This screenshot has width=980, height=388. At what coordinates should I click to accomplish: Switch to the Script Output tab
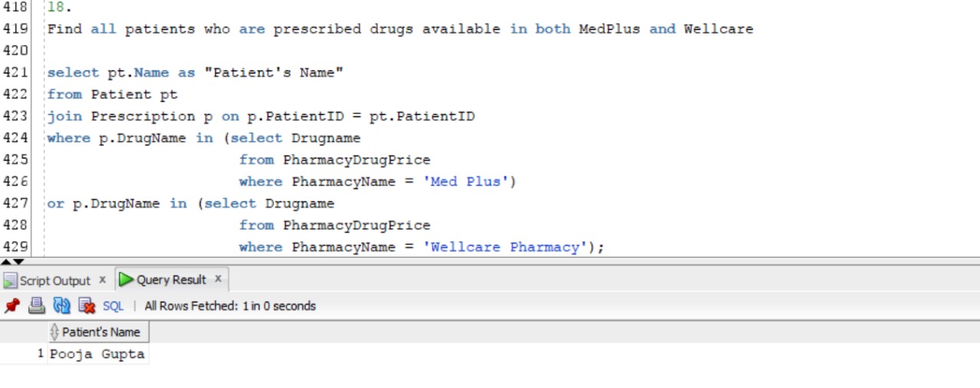(x=54, y=280)
